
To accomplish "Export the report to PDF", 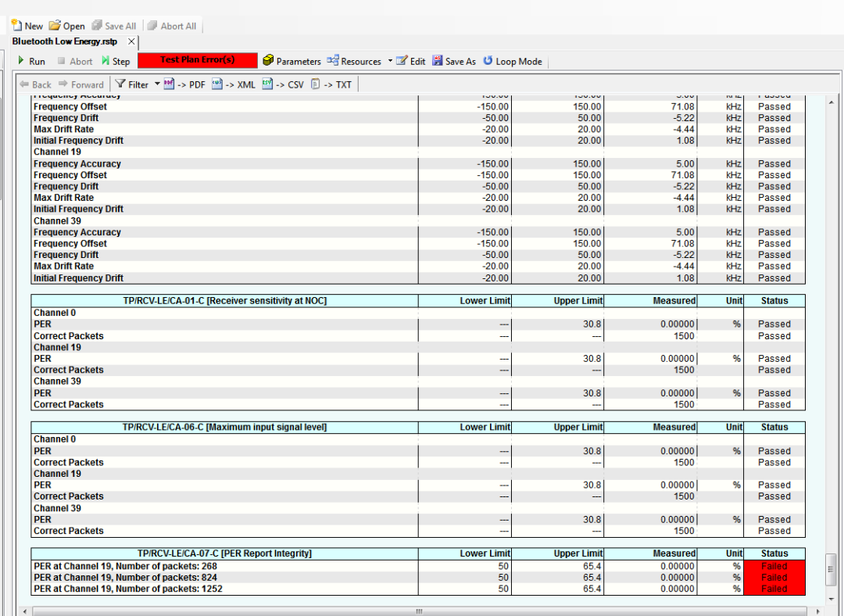I will click(184, 84).
